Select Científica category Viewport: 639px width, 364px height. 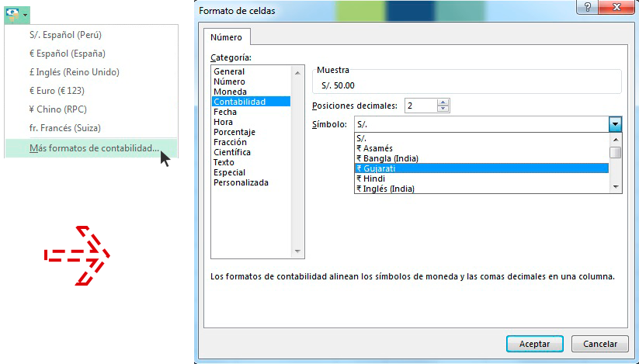232,152
